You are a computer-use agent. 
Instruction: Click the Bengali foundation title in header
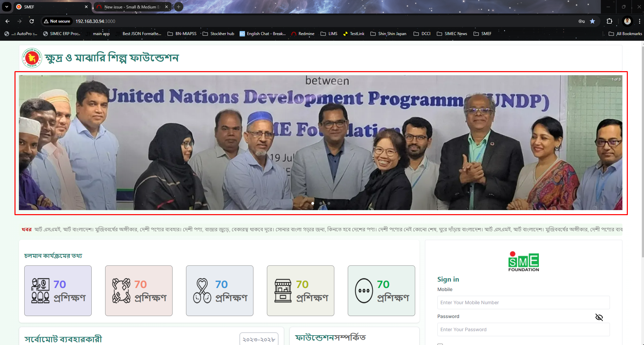point(112,58)
